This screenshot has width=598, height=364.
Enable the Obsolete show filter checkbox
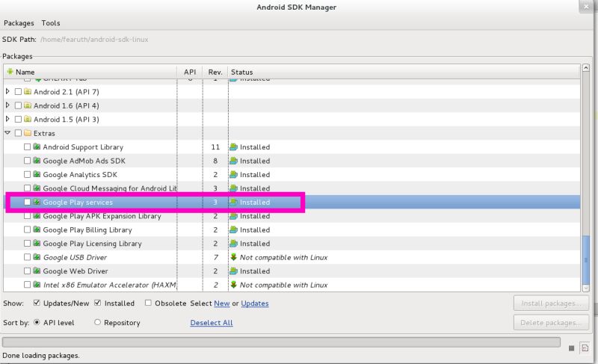pyautogui.click(x=148, y=303)
